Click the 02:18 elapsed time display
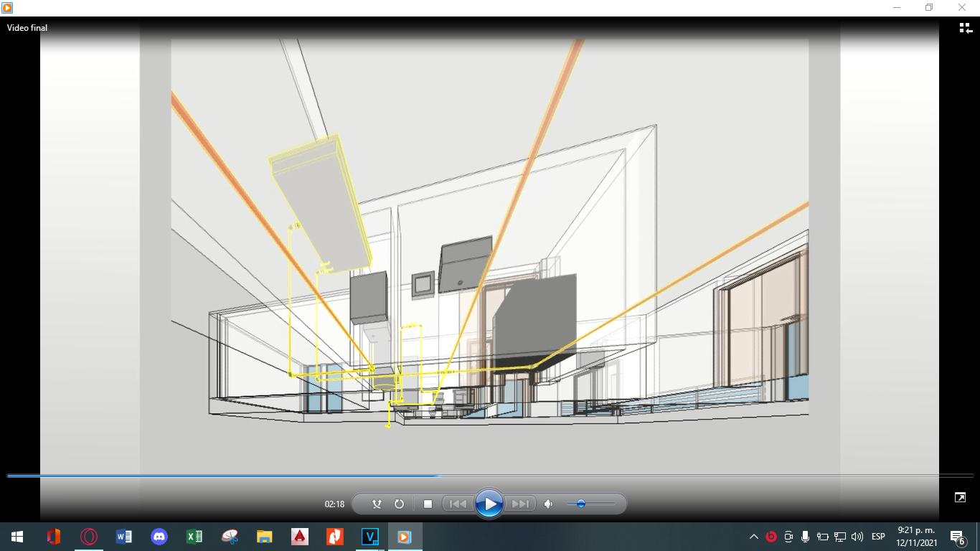980x551 pixels. tap(334, 504)
